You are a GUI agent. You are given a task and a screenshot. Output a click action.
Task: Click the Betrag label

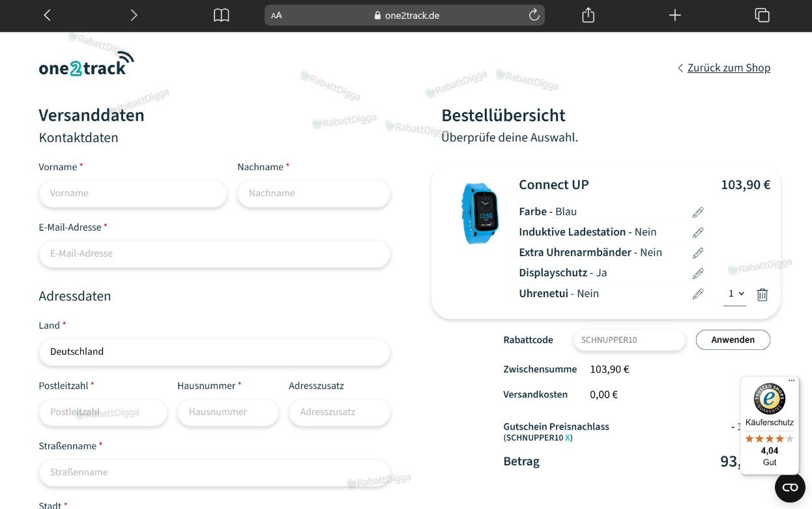[521, 461]
